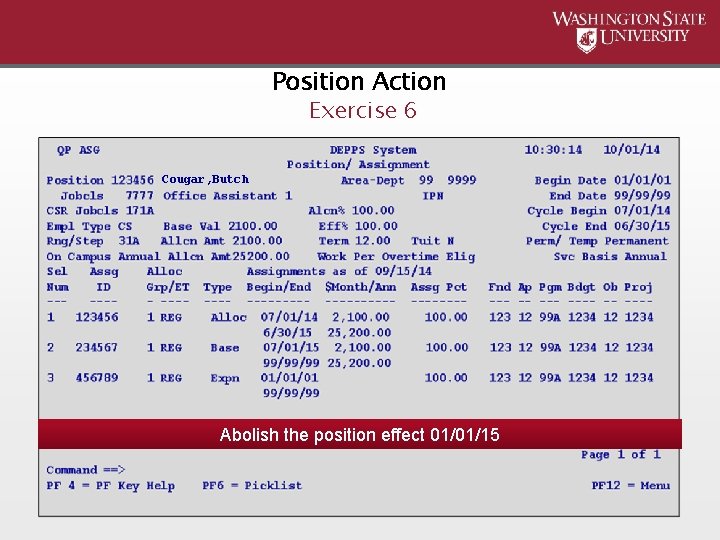Click the Begin Date 01/01/01 value
720x540 pixels.
point(642,180)
